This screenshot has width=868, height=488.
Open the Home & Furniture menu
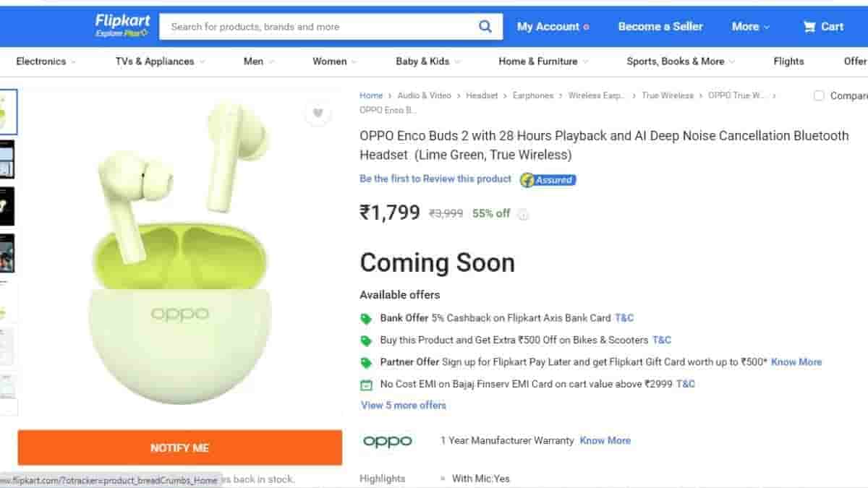coord(543,61)
